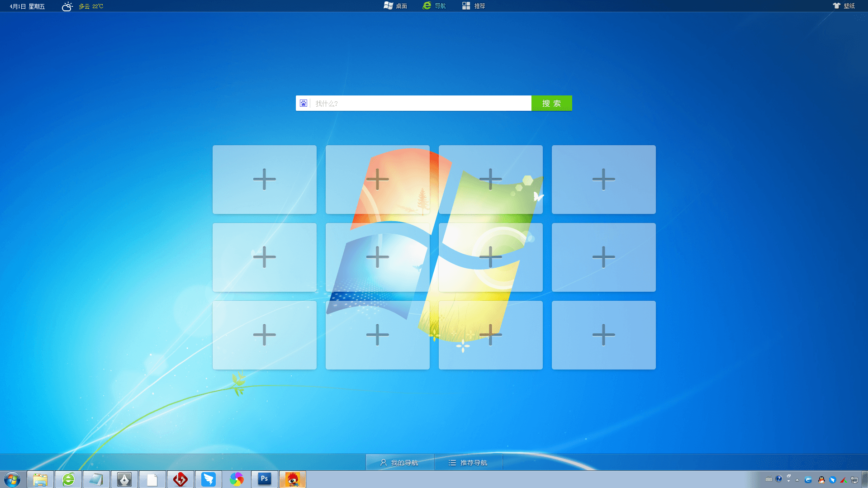Open the pen nib application on the taskbar
The image size is (868, 488).
124,479
